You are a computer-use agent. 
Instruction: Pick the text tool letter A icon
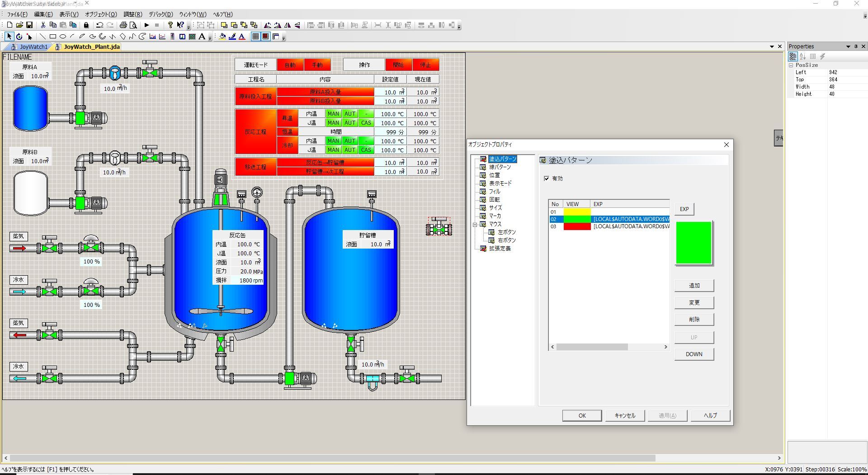pyautogui.click(x=202, y=37)
